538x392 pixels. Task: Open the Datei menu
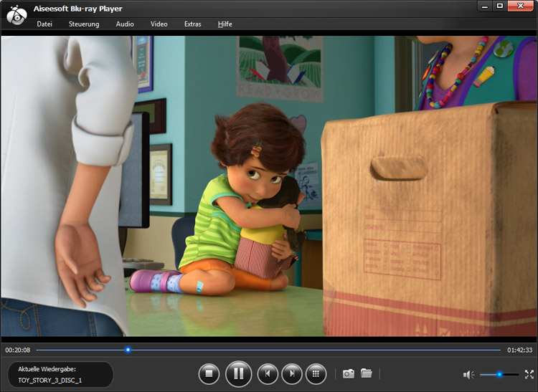point(44,24)
